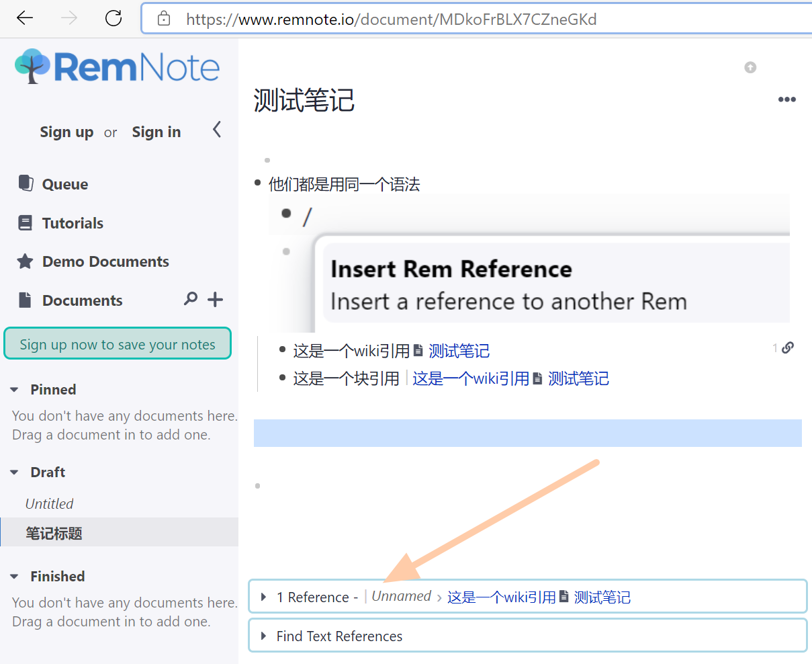Click the Documents search icon
Viewport: 812px width, 664px height.
[191, 300]
